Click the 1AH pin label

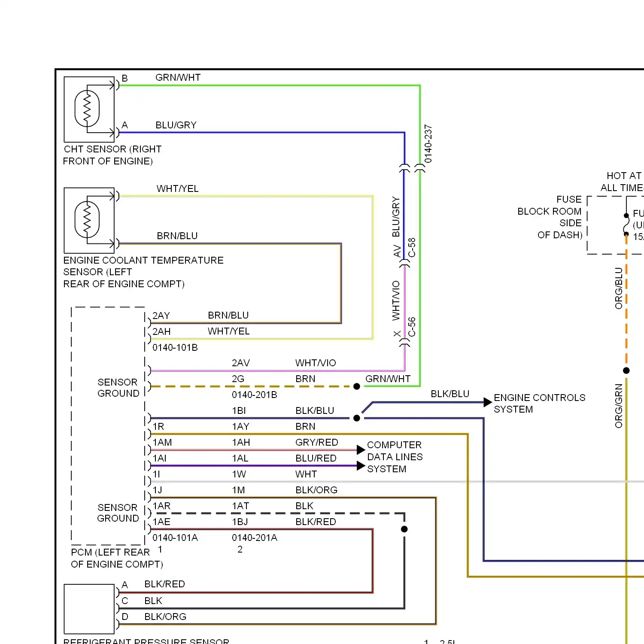[x=241, y=443]
